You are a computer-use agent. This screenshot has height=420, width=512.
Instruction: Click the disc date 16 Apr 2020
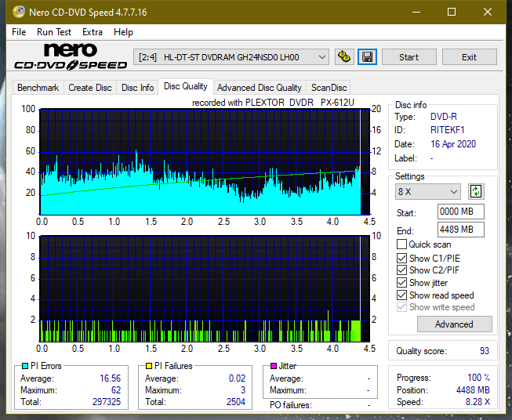tap(453, 144)
